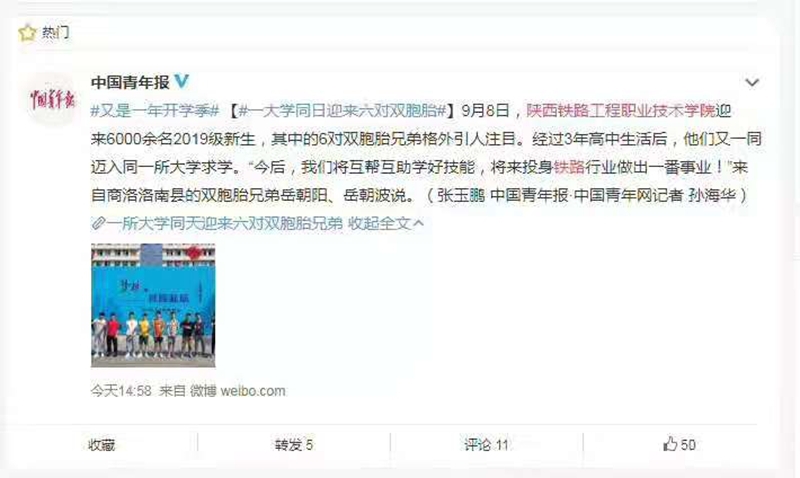Screen dimensions: 800x478
Task: Click 中国青年报 account name
Action: pos(130,82)
